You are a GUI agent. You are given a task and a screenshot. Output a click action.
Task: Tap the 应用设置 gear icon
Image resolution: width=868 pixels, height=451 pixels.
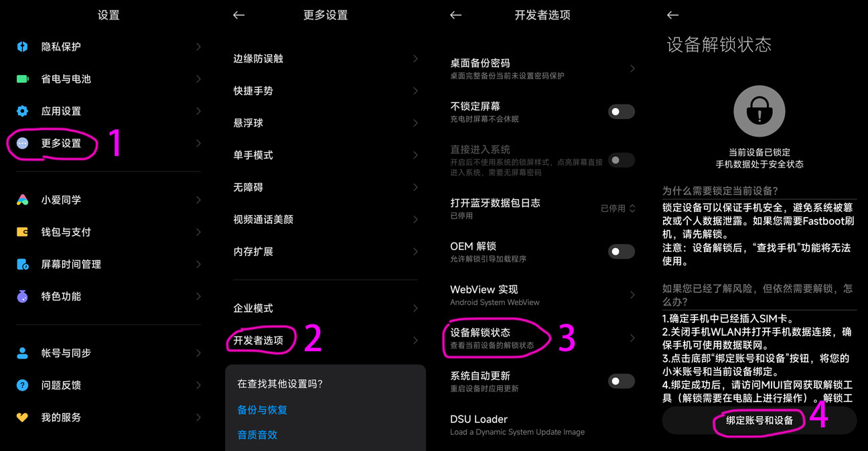(23, 111)
